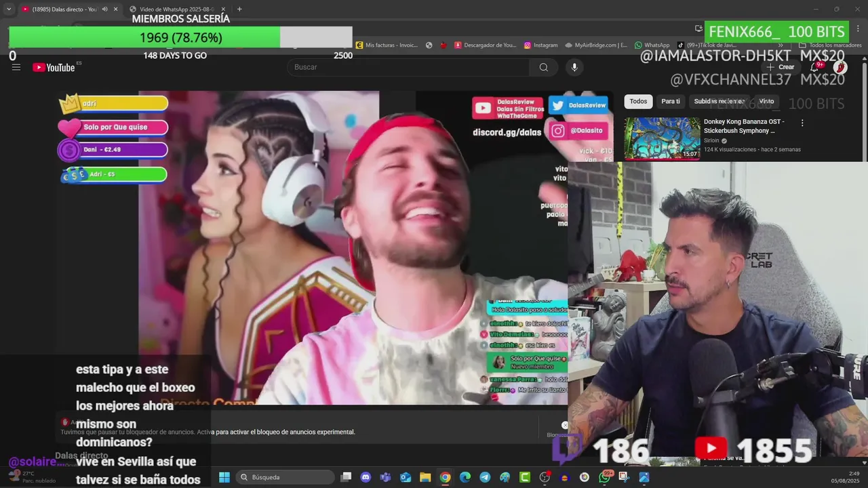868x488 pixels.
Task: Open WhatsApp from taskbar
Action: [604, 477]
